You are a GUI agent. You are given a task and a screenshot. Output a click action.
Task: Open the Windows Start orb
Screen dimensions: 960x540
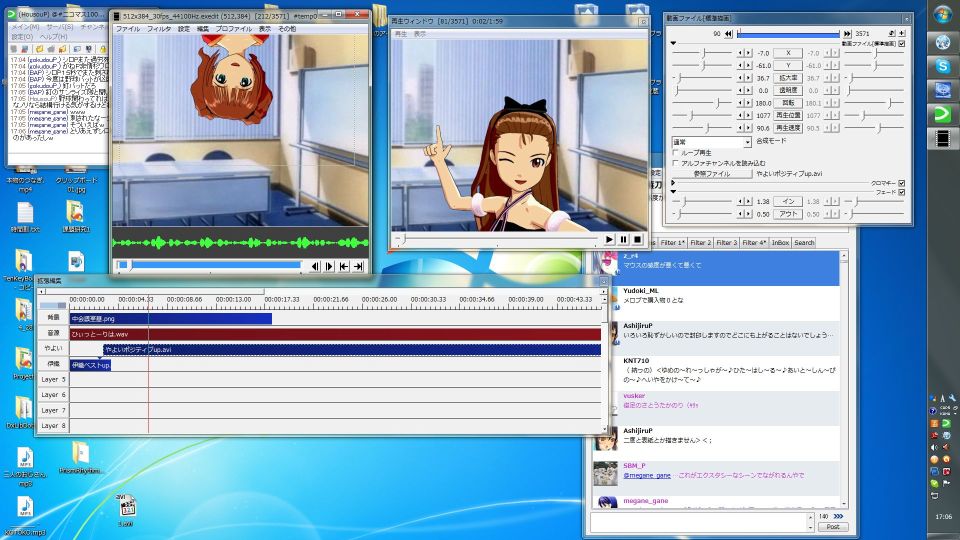[x=943, y=14]
